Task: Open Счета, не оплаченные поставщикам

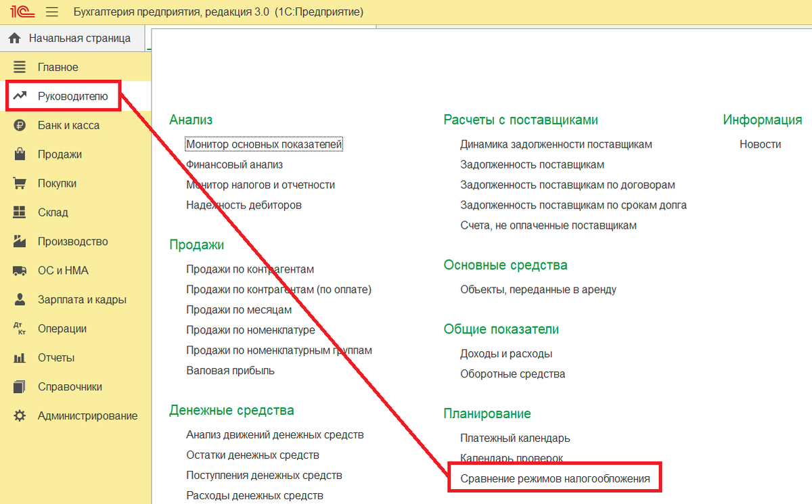Action: (548, 225)
